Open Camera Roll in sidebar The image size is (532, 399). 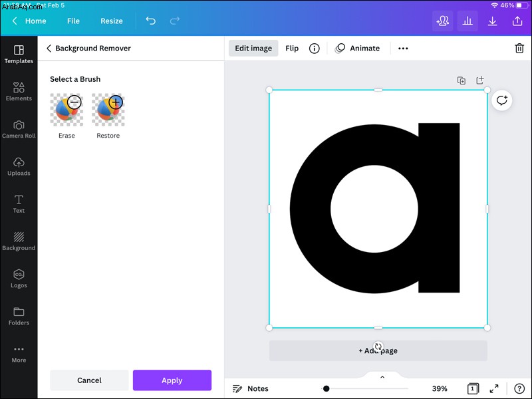click(x=19, y=129)
